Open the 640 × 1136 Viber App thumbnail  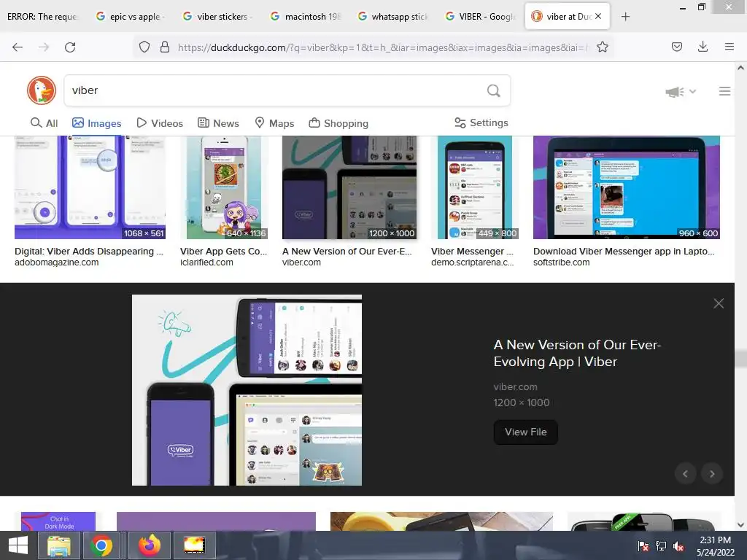pyautogui.click(x=223, y=187)
